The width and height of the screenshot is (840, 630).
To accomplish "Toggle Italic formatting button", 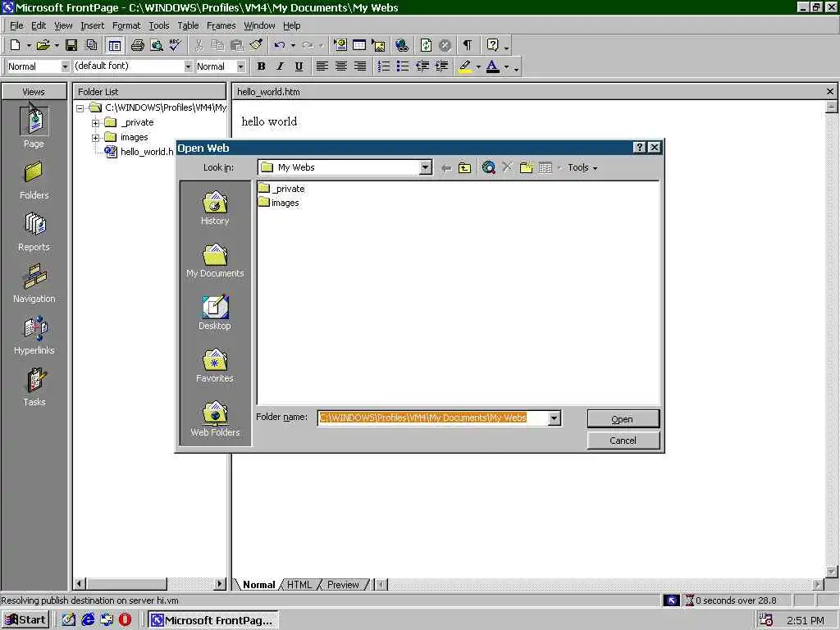I will click(280, 66).
